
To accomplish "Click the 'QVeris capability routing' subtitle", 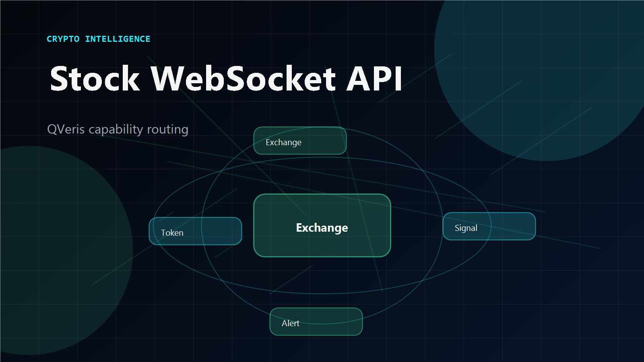I will [118, 129].
